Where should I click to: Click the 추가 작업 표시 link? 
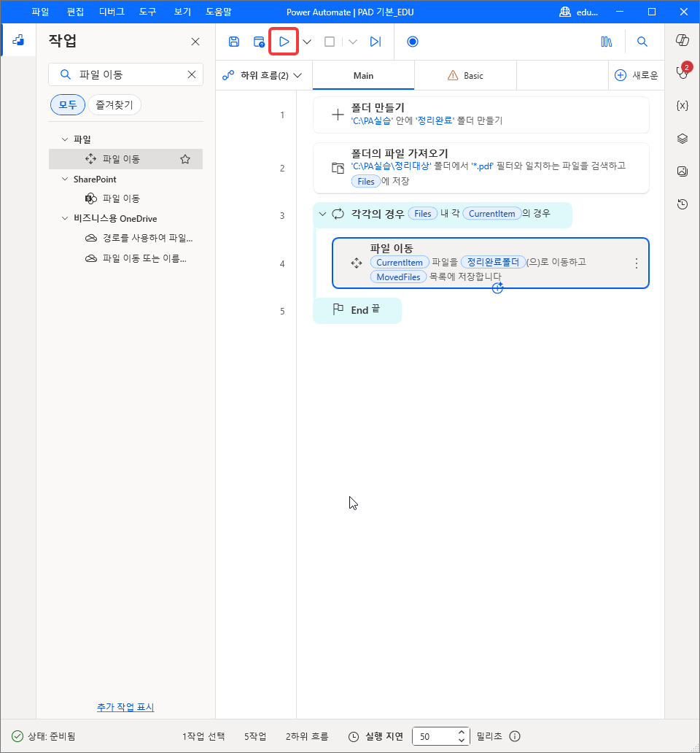pyautogui.click(x=125, y=707)
